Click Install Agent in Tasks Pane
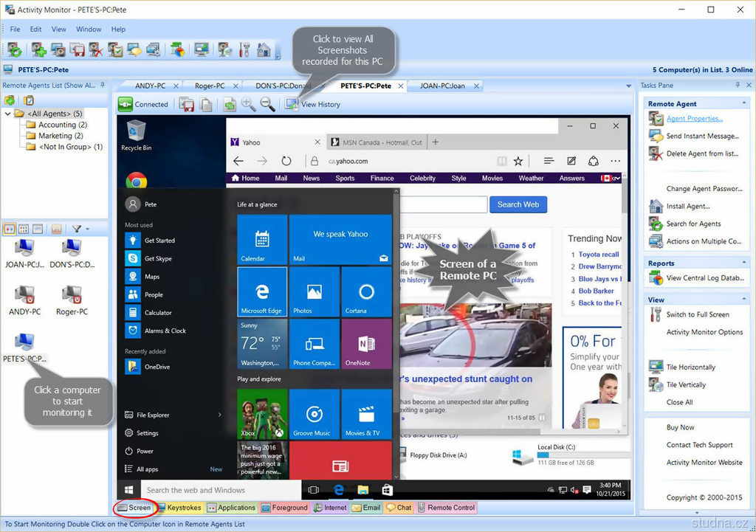The height and width of the screenshot is (532, 756). coord(688,207)
